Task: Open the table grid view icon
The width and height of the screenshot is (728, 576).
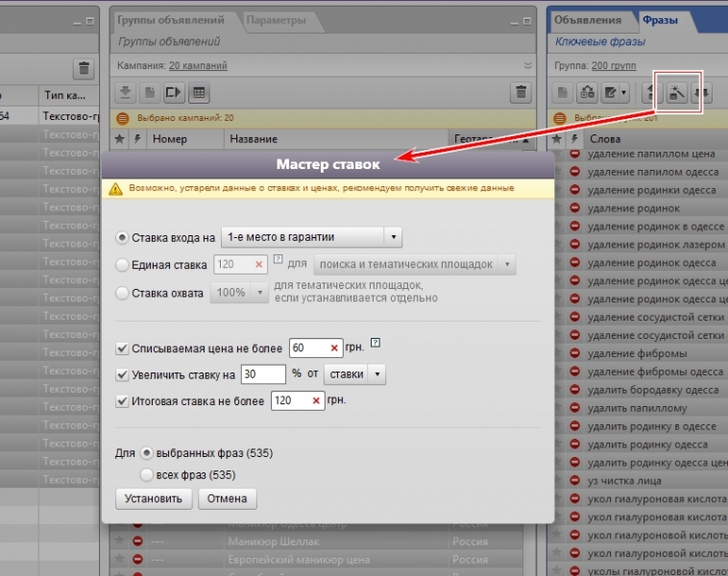Action: click(x=199, y=92)
